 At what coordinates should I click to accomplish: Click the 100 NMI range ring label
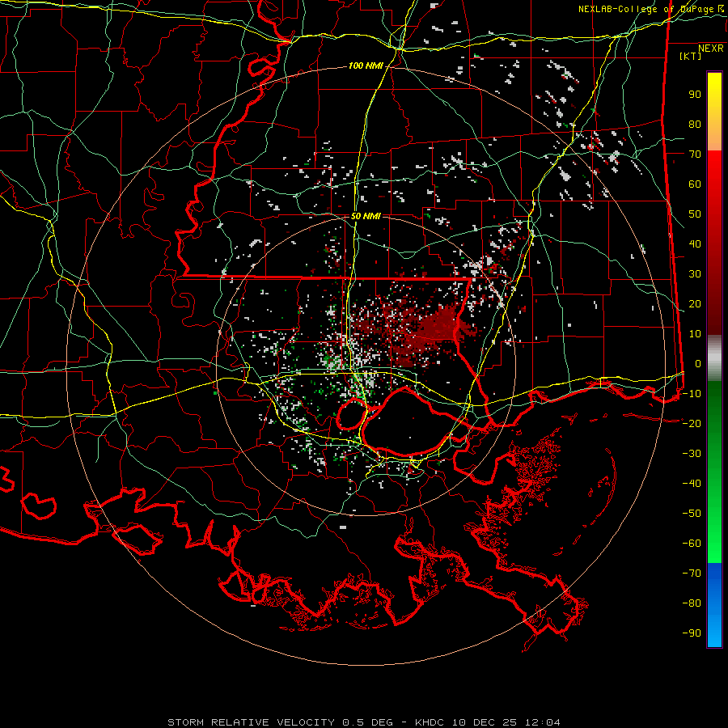click(366, 66)
